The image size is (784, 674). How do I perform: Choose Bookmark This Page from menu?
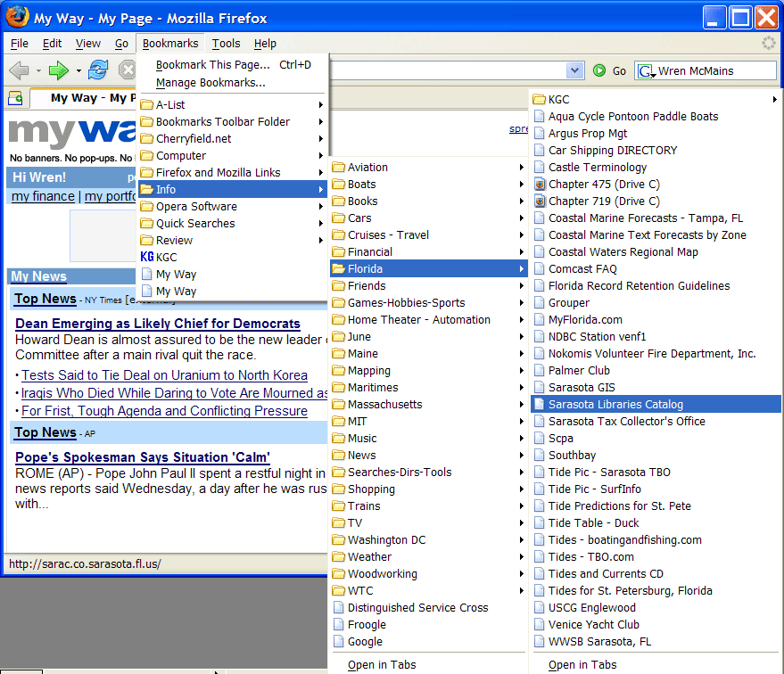[232, 65]
